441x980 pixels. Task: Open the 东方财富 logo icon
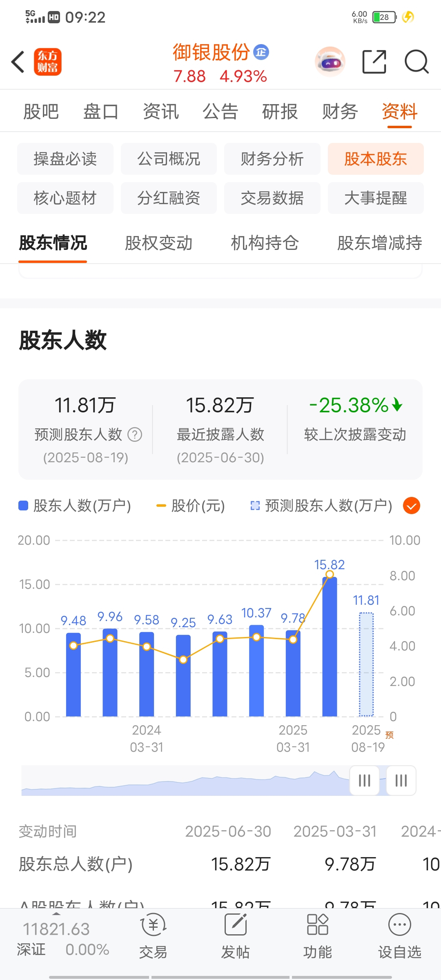[48, 62]
